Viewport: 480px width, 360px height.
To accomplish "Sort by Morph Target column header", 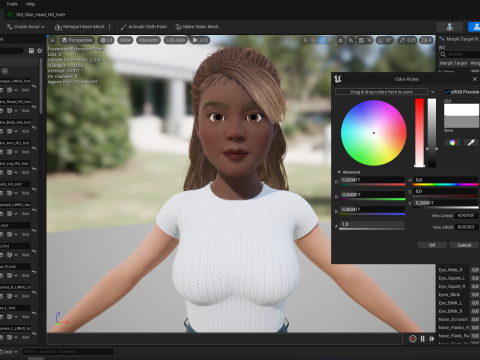I will tap(453, 63).
